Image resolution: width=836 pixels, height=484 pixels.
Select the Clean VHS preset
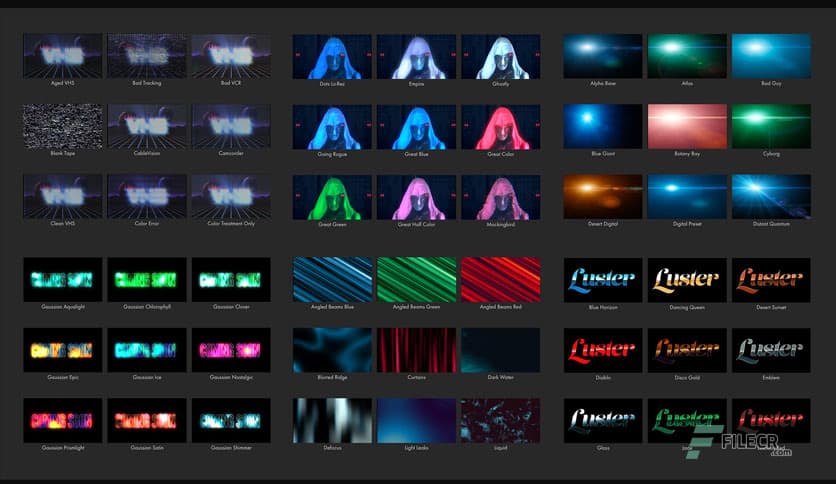point(62,197)
